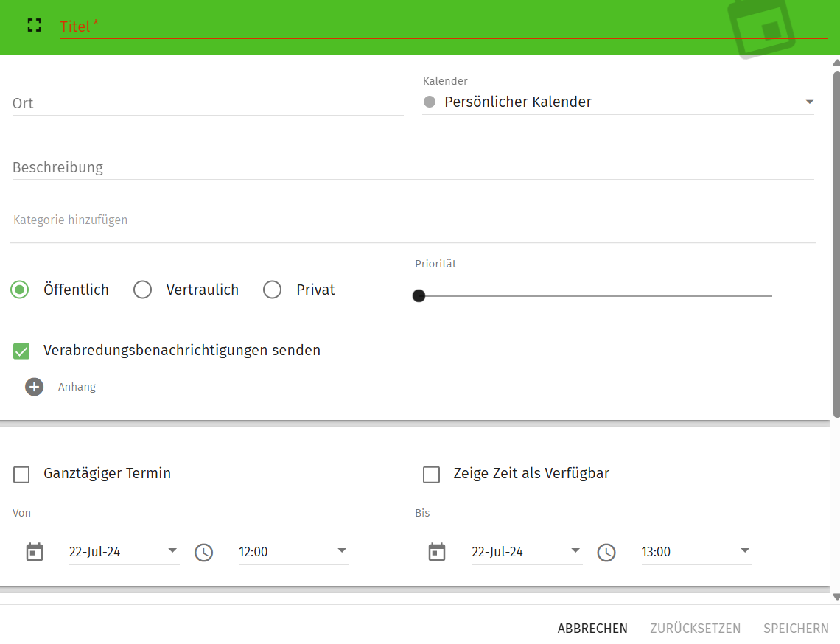Image resolution: width=840 pixels, height=644 pixels.
Task: Click ZURÜCKSETZEN to reset the form
Action: point(696,628)
